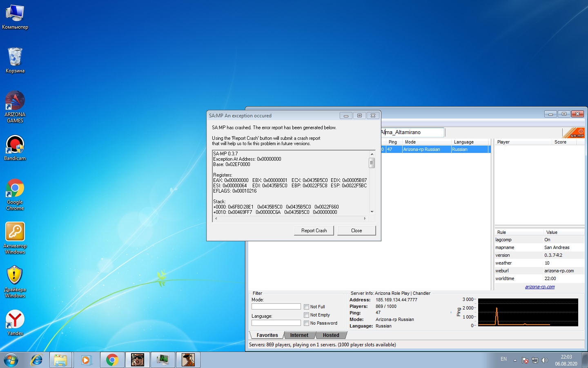Click the crash report vertical scrollbar thumb

click(x=372, y=163)
